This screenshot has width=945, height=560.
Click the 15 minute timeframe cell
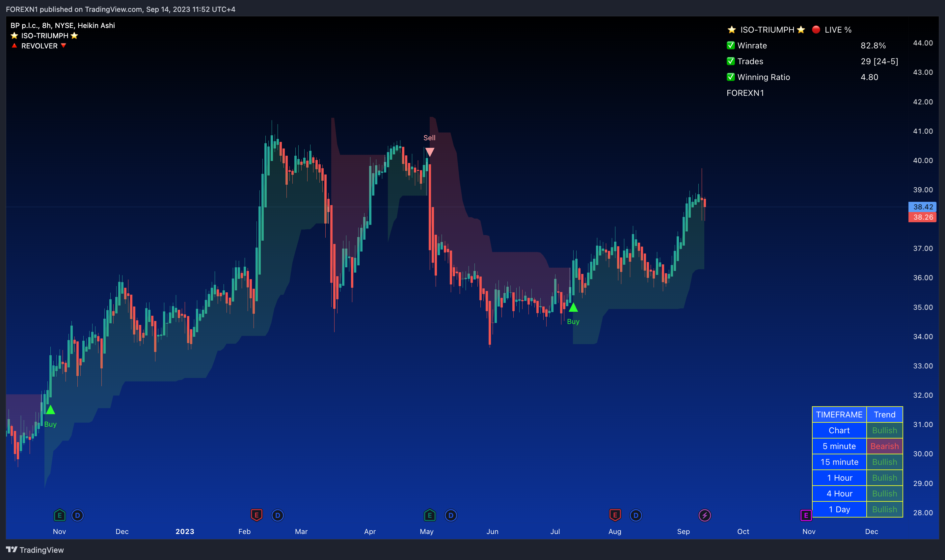point(839,462)
